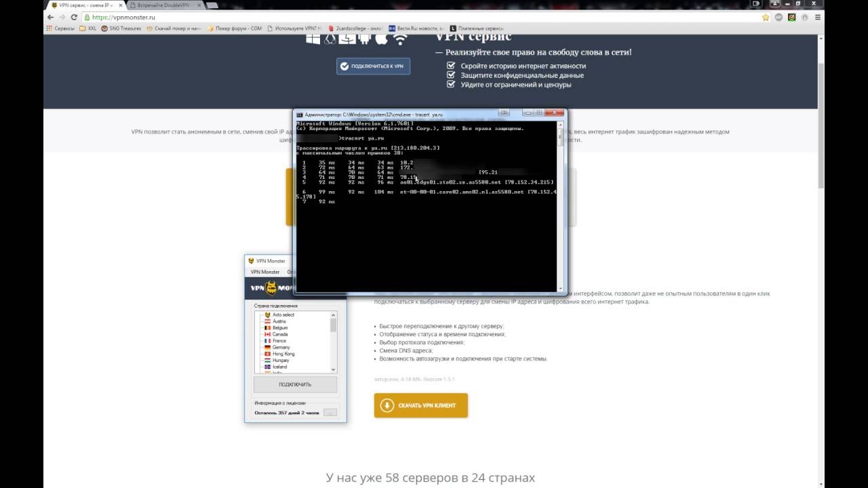This screenshot has width=868, height=488.
Task: Open a new browser tab
Action: [214, 5]
